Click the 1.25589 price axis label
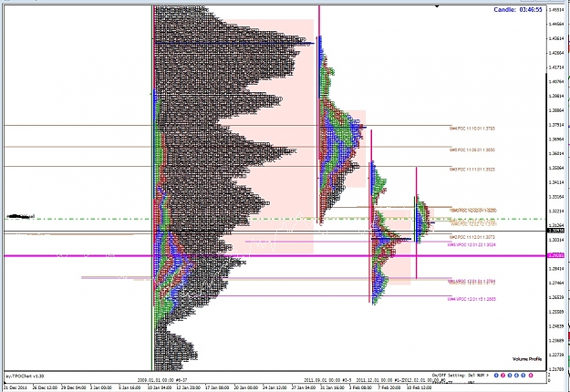This screenshot has height=392, width=570. (x=557, y=312)
